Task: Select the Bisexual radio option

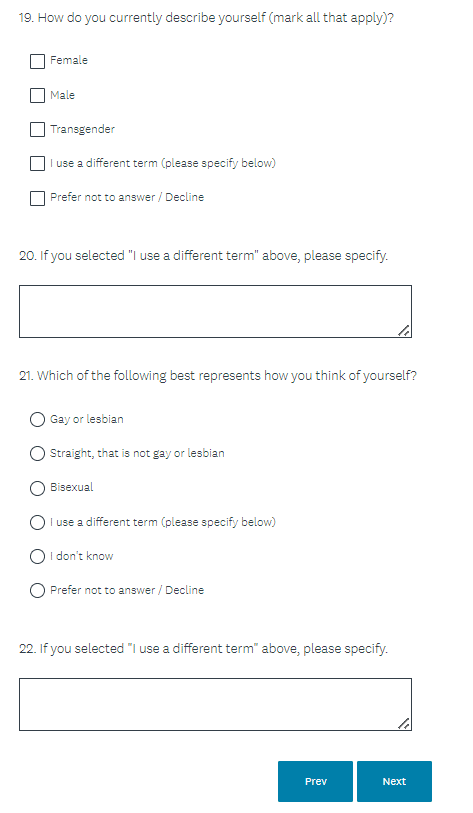Action: 37,488
